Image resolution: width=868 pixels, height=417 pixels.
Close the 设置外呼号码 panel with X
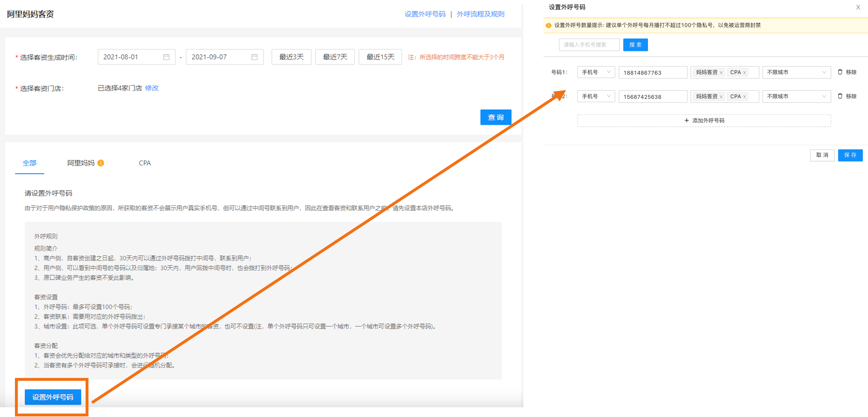(x=858, y=7)
